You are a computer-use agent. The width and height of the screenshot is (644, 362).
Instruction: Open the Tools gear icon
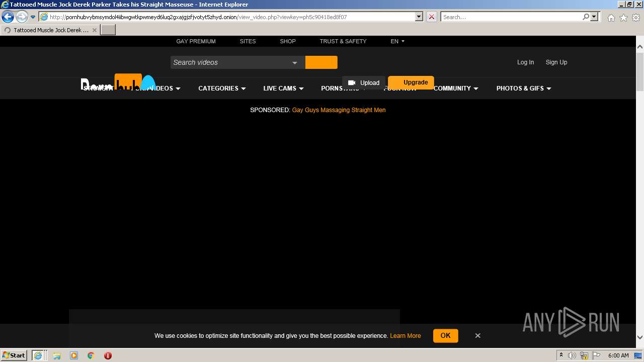pyautogui.click(x=636, y=18)
